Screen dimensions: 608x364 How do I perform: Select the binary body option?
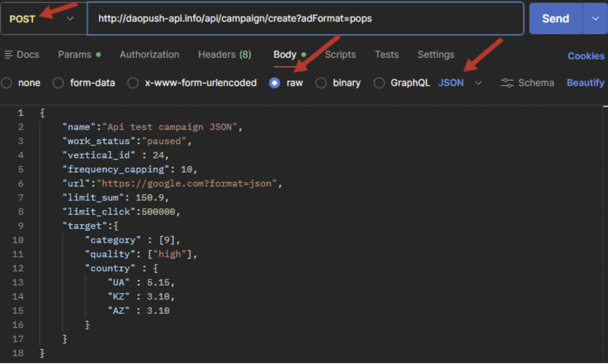coord(321,83)
